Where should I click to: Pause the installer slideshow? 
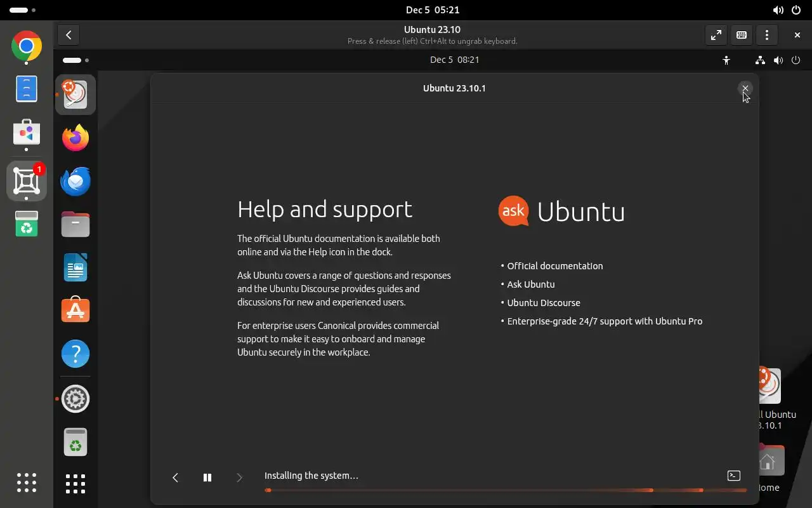pyautogui.click(x=207, y=478)
